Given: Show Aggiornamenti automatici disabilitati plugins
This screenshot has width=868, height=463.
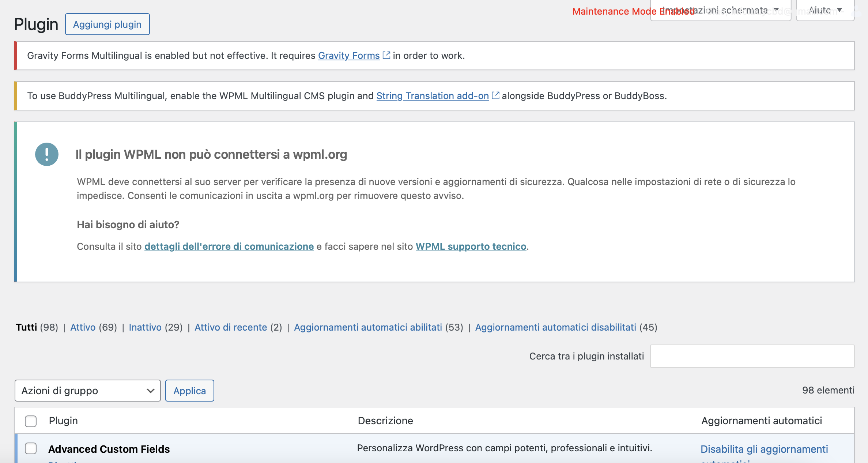Looking at the screenshot, I should [x=556, y=327].
